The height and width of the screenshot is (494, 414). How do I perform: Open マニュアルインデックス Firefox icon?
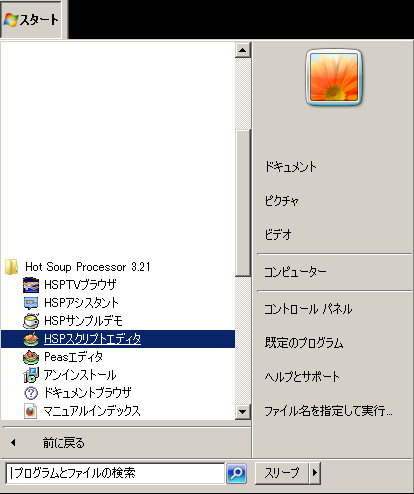[31, 411]
